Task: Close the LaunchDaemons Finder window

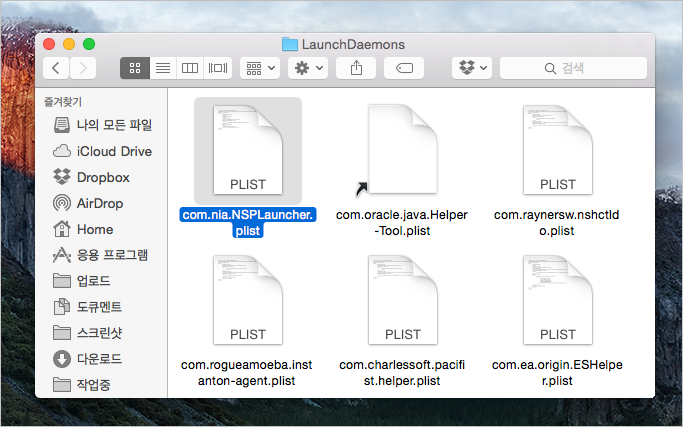Action: 49,44
